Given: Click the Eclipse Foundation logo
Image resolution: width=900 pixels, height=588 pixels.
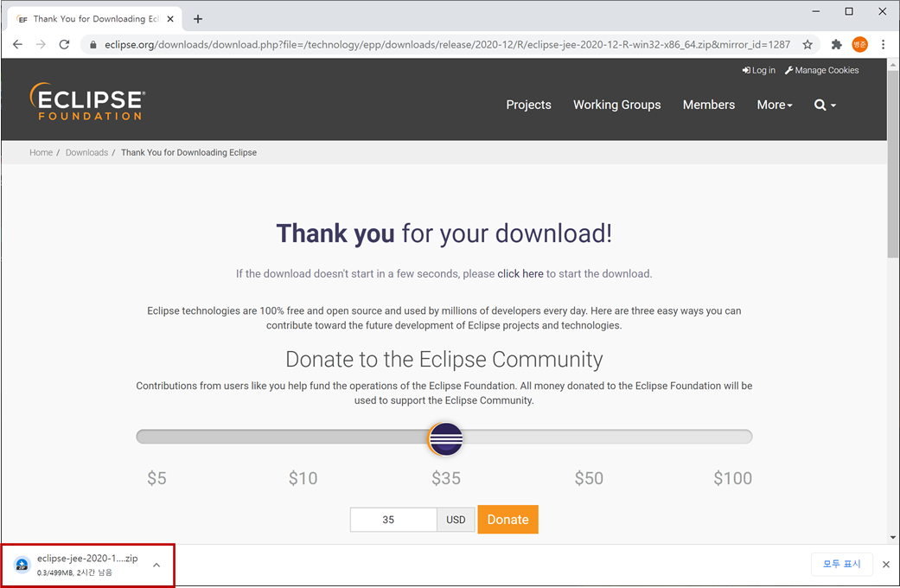Looking at the screenshot, I should pyautogui.click(x=87, y=102).
